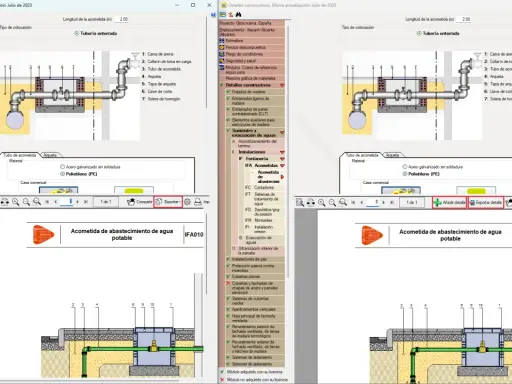Open Tubo de acometida tab in left window
Image resolution: width=512 pixels, height=384 pixels.
click(x=20, y=155)
